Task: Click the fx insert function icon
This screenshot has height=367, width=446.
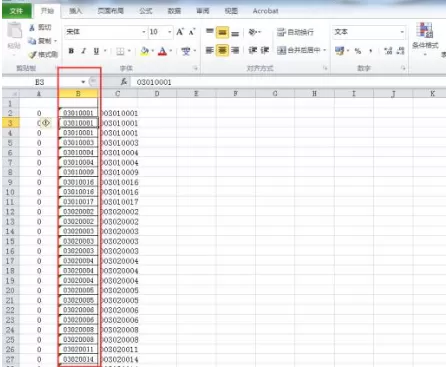Action: coord(124,82)
